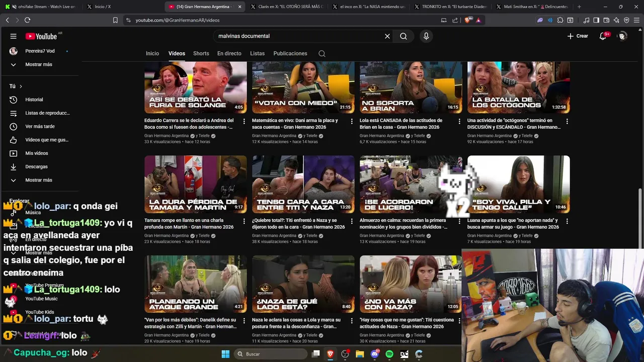The width and height of the screenshot is (644, 362).
Task: Open File Explorer from the taskbar
Action: click(x=360, y=354)
